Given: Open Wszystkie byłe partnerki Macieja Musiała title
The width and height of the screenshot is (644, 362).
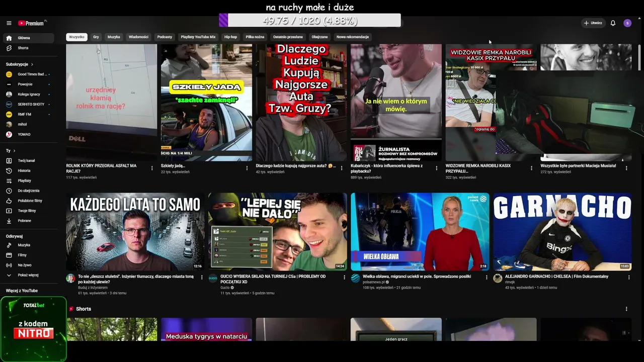Looking at the screenshot, I should (578, 165).
